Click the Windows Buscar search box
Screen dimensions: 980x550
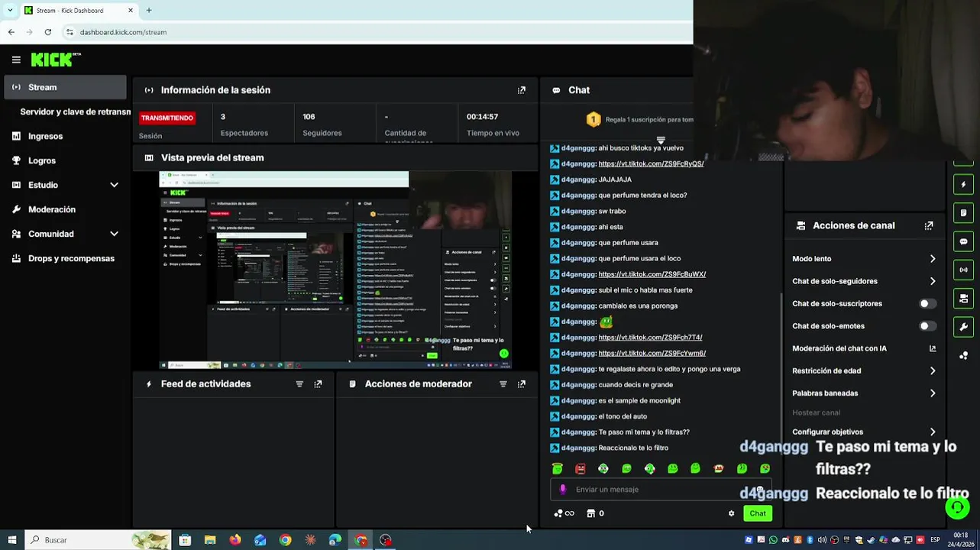(98, 540)
